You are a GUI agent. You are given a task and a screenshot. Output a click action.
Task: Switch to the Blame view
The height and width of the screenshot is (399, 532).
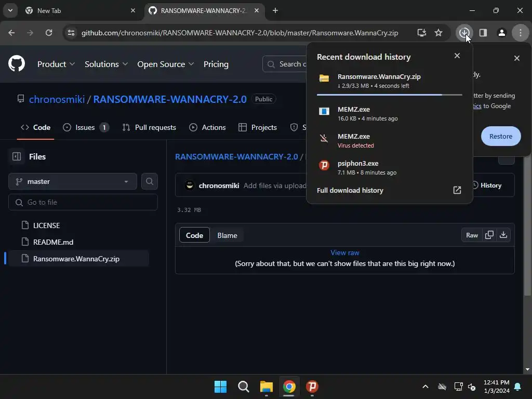pos(227,235)
